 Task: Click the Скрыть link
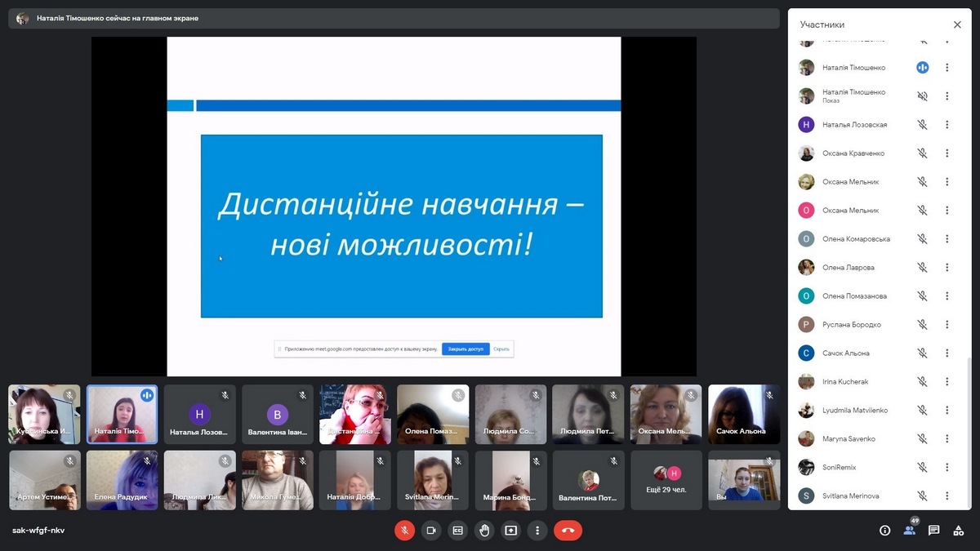tap(501, 349)
